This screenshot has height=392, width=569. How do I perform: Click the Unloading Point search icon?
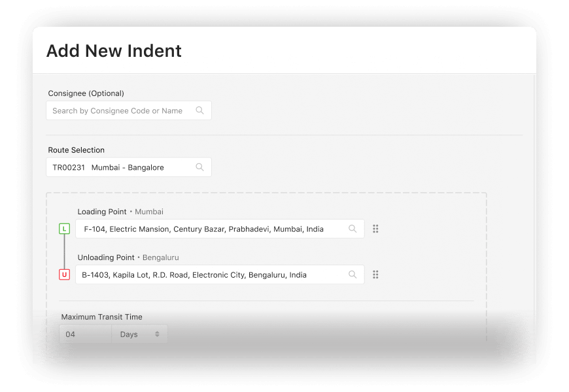[353, 274]
